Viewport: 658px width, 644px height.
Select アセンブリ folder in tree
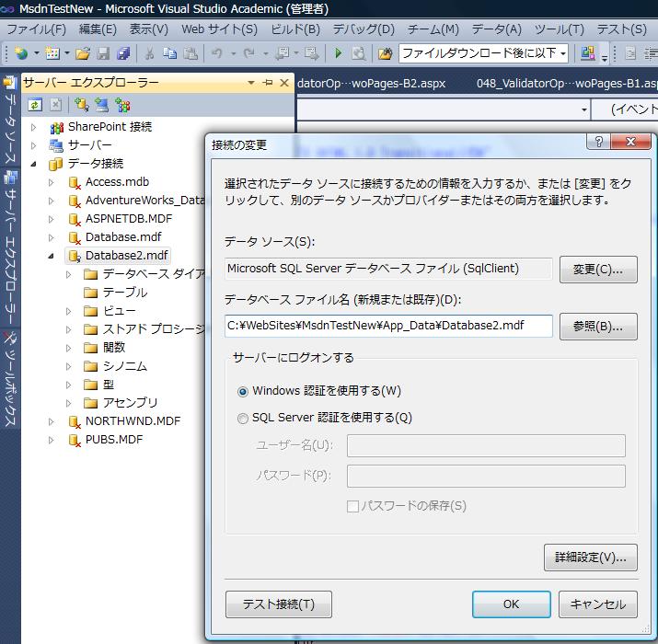(x=130, y=403)
